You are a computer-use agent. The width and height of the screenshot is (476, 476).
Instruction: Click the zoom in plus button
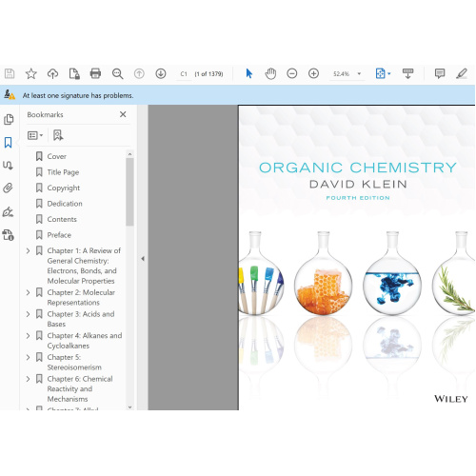click(313, 73)
